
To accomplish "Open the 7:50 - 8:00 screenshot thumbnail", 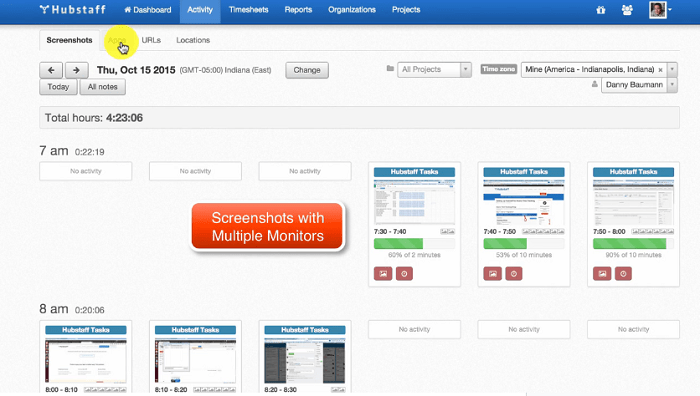I will click(x=633, y=202).
